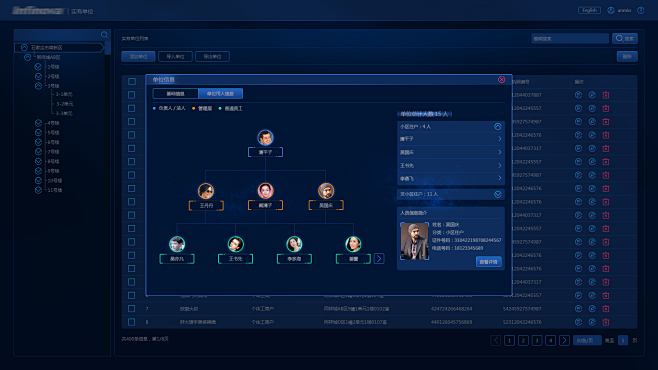Click the red delete icon in the first table row
Viewport: 658px width, 370px height.
pyautogui.click(x=606, y=95)
